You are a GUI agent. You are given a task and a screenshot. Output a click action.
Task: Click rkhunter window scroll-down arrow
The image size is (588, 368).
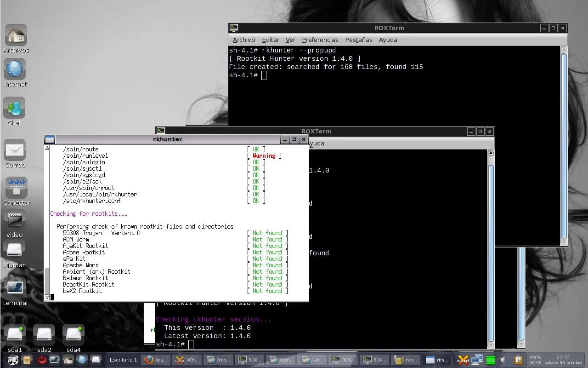point(47,298)
